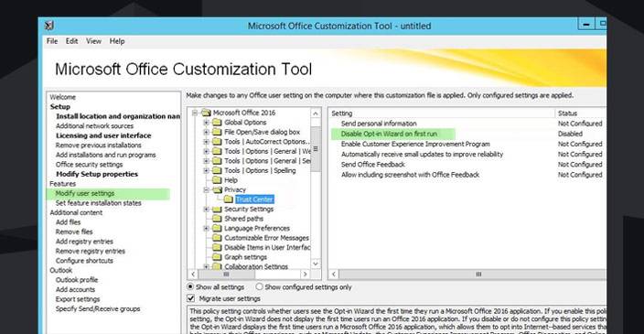Click the File Open/Save dialog box folder icon
Image resolution: width=644 pixels, height=334 pixels.
click(218, 132)
